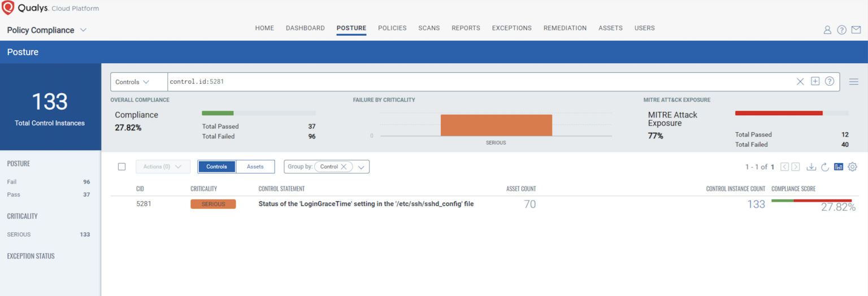Expand the Policy Compliance module dropdown
This screenshot has width=868, height=296.
[83, 30]
